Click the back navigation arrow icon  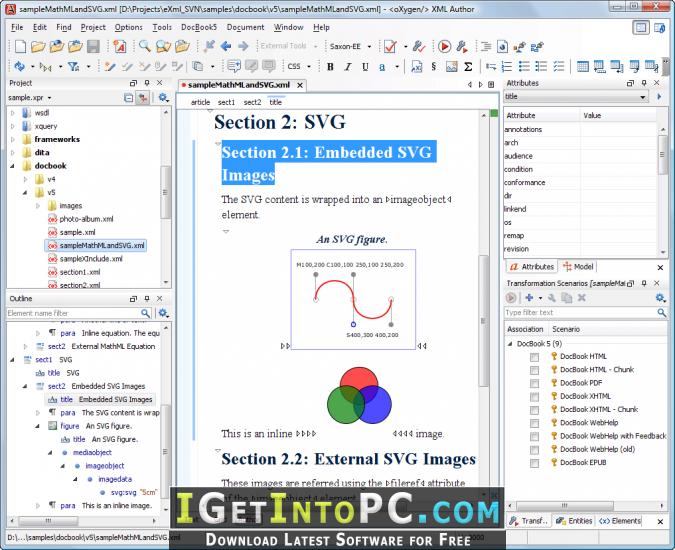point(226,46)
